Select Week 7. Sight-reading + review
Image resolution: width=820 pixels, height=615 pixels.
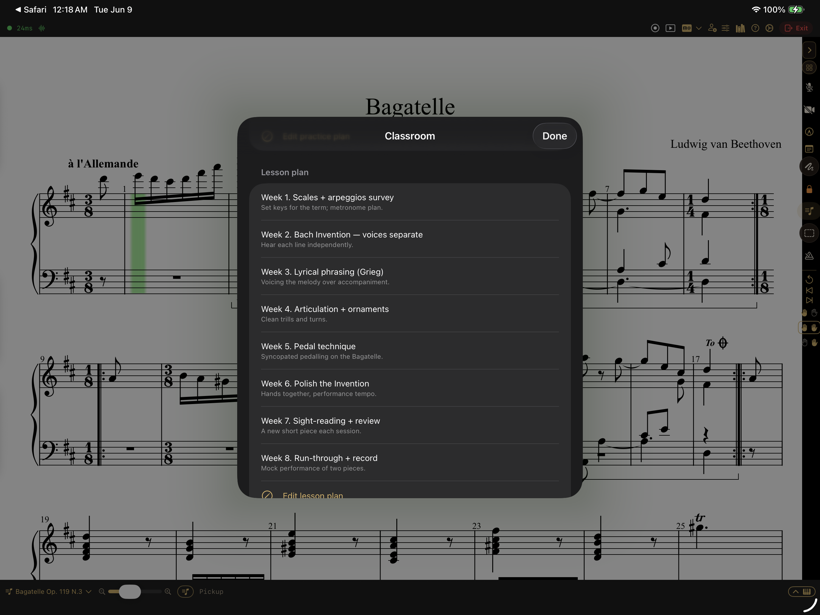409,425
